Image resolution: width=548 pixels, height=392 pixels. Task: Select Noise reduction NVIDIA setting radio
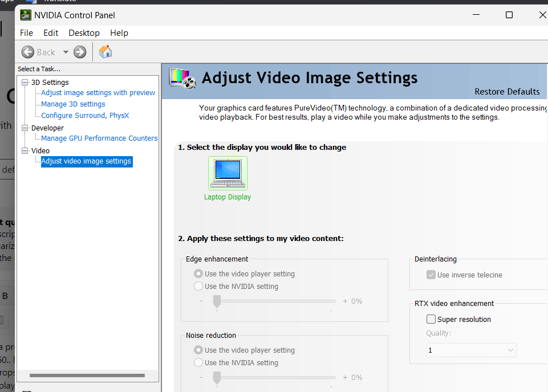(x=198, y=362)
